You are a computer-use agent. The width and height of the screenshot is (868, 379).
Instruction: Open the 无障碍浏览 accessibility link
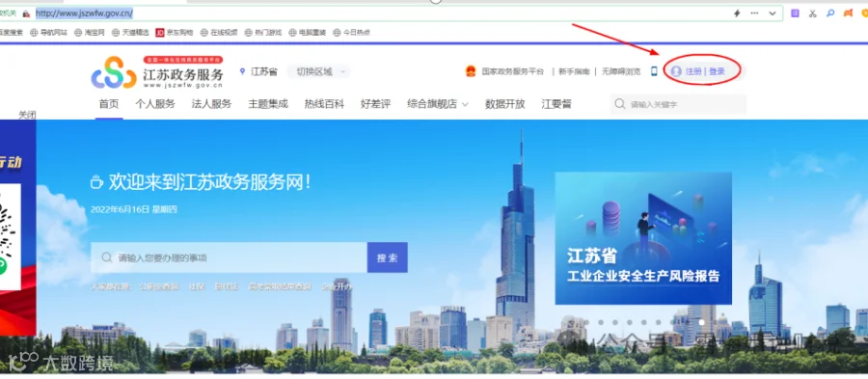(621, 71)
